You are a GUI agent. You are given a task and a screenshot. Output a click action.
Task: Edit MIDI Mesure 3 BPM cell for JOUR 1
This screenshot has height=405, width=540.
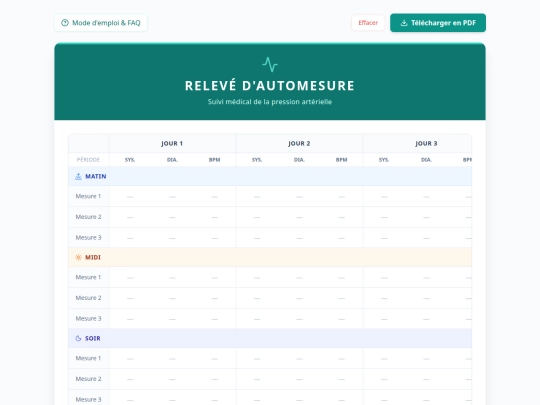pyautogui.click(x=215, y=319)
